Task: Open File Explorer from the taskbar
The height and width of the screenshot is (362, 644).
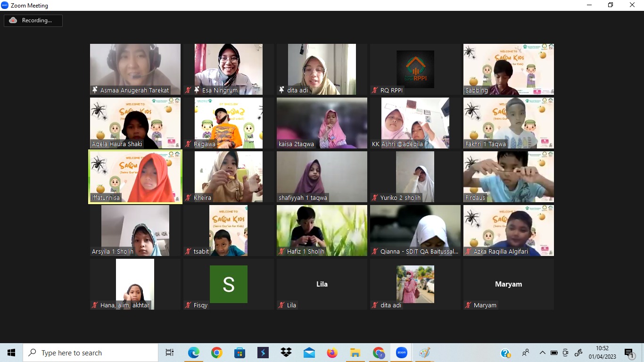Action: 355,353
